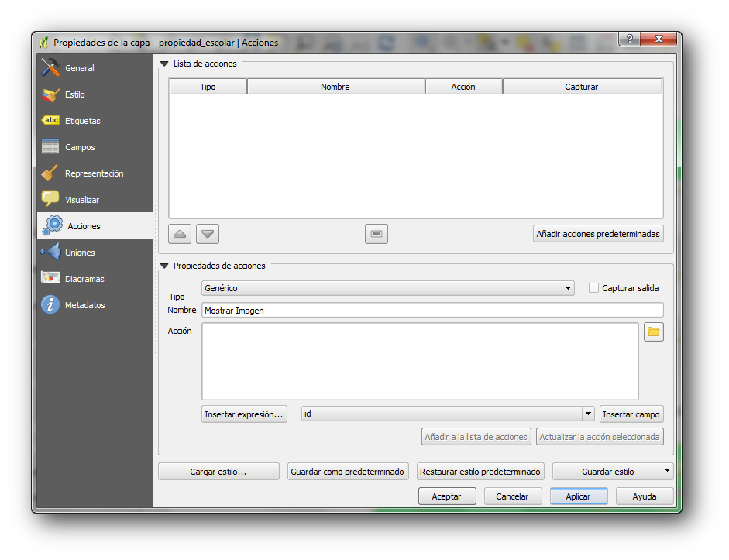
Task: Click Guardar como predeterminado button
Action: pyautogui.click(x=348, y=472)
